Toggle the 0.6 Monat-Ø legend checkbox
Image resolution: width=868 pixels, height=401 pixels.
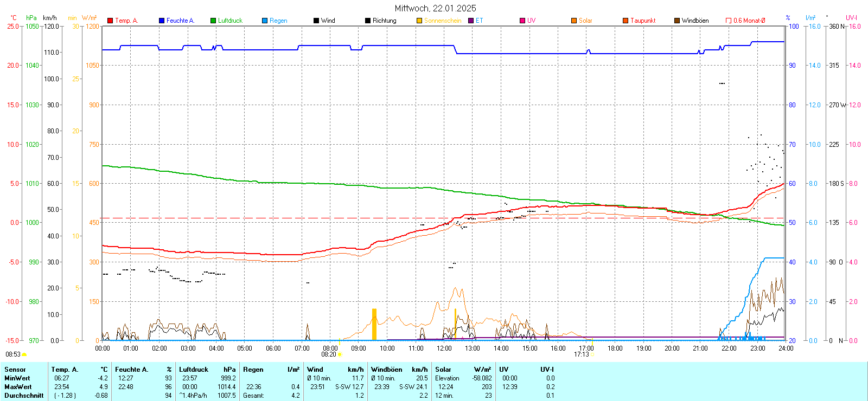tap(729, 21)
